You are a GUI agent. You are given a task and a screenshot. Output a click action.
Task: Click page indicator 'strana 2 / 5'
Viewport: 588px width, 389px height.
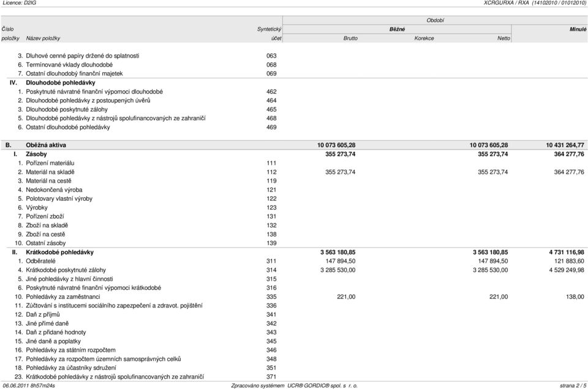(x=573, y=385)
